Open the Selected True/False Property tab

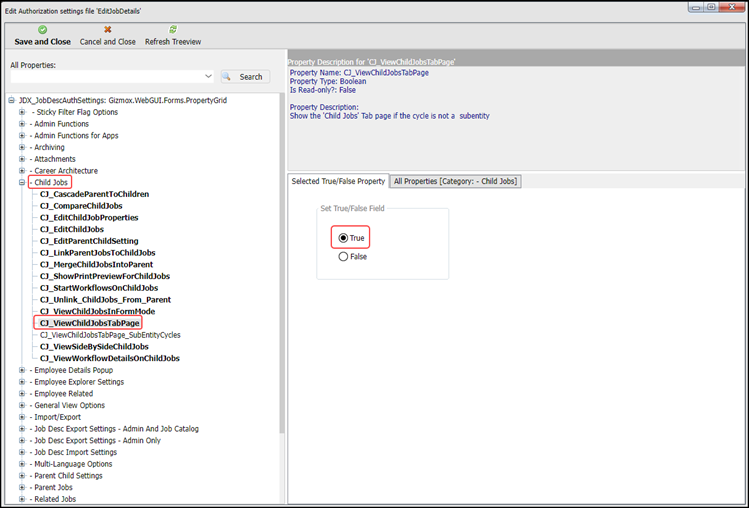(338, 182)
